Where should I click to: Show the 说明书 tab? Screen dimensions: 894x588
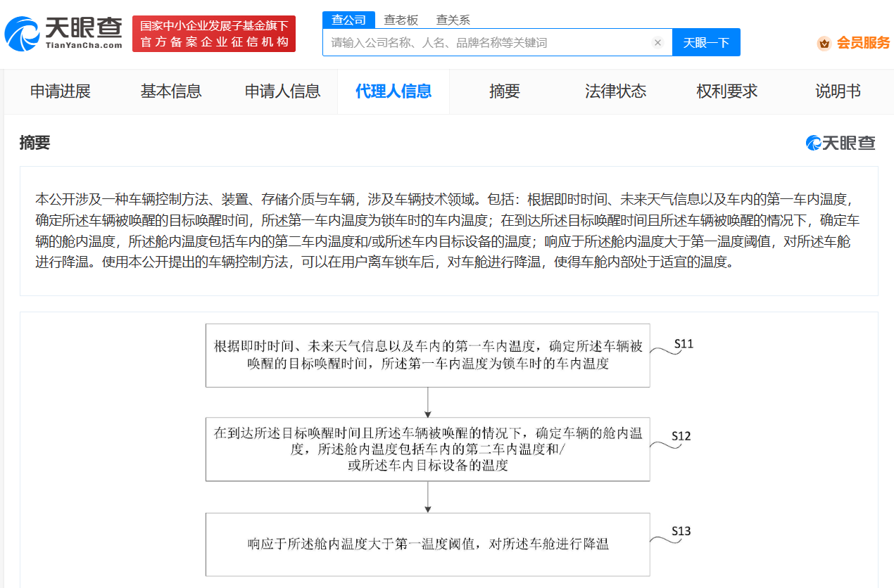point(838,91)
